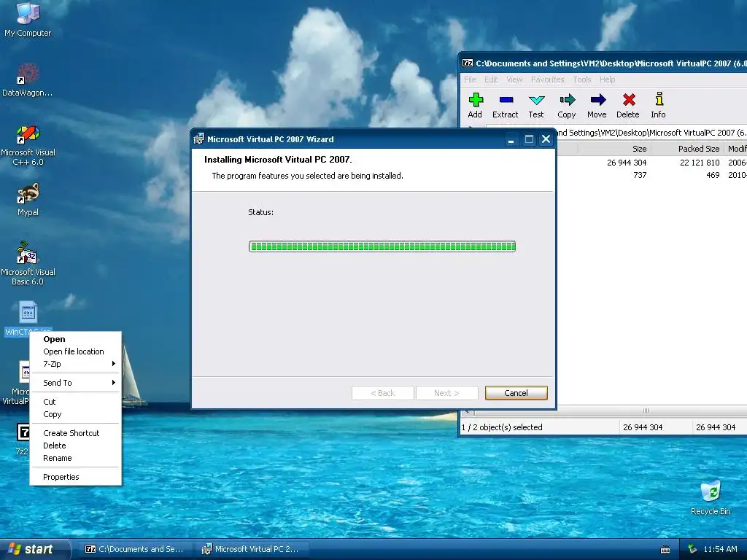This screenshot has width=747, height=560.
Task: Choose Copy in the context menu
Action: tap(75, 414)
